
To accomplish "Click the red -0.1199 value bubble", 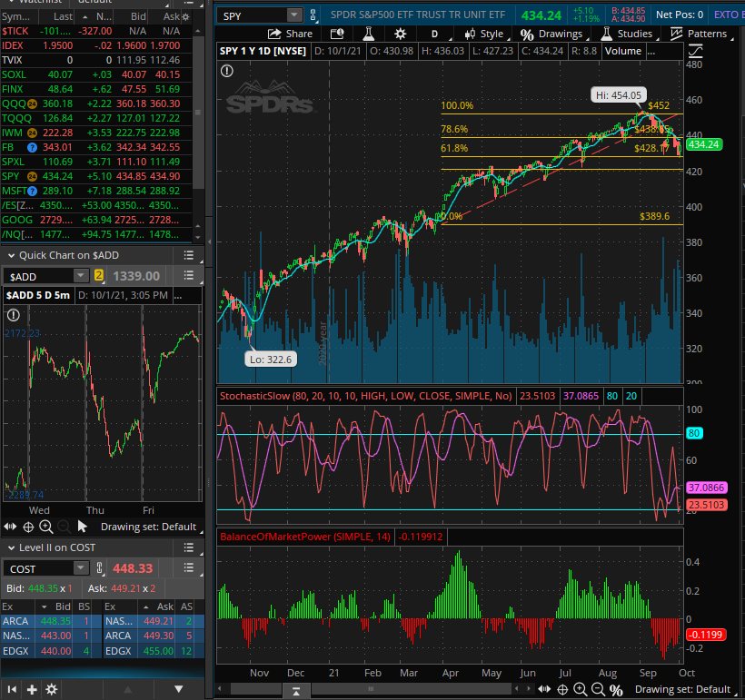I will [706, 635].
